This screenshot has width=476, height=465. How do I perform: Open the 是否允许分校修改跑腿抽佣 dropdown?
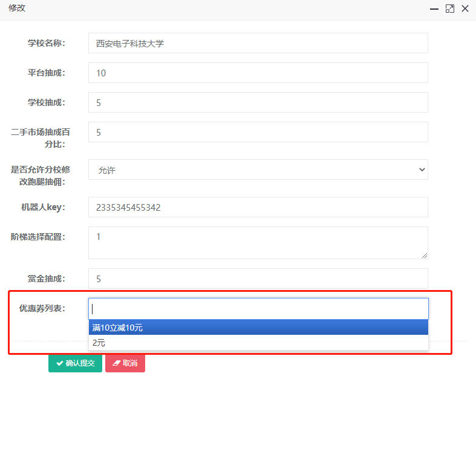point(258,170)
